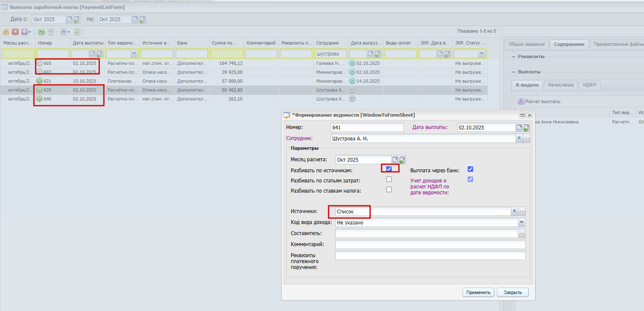Click the 'Источник' column filter field
The image size is (644, 311).
coord(157,53)
